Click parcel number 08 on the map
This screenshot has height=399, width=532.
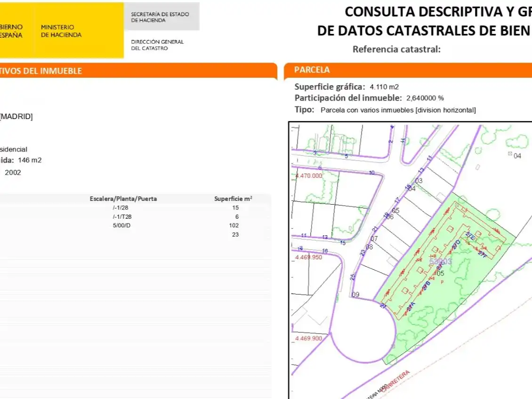click(369, 247)
